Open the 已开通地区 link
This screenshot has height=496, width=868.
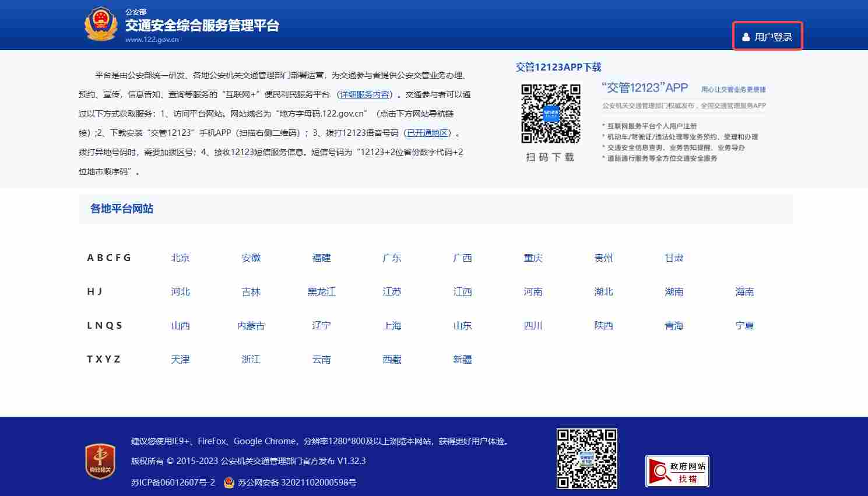tap(427, 132)
